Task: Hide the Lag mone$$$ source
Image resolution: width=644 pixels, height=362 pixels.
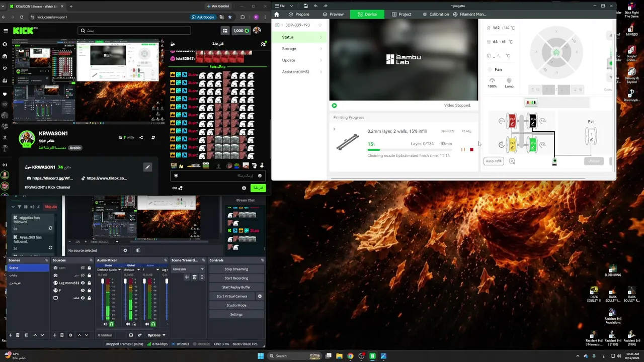Action: (x=83, y=283)
